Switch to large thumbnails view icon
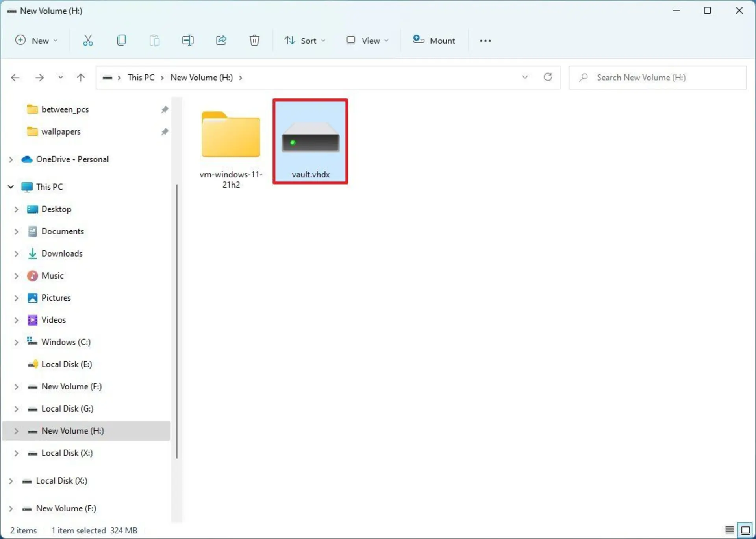 pyautogui.click(x=745, y=530)
